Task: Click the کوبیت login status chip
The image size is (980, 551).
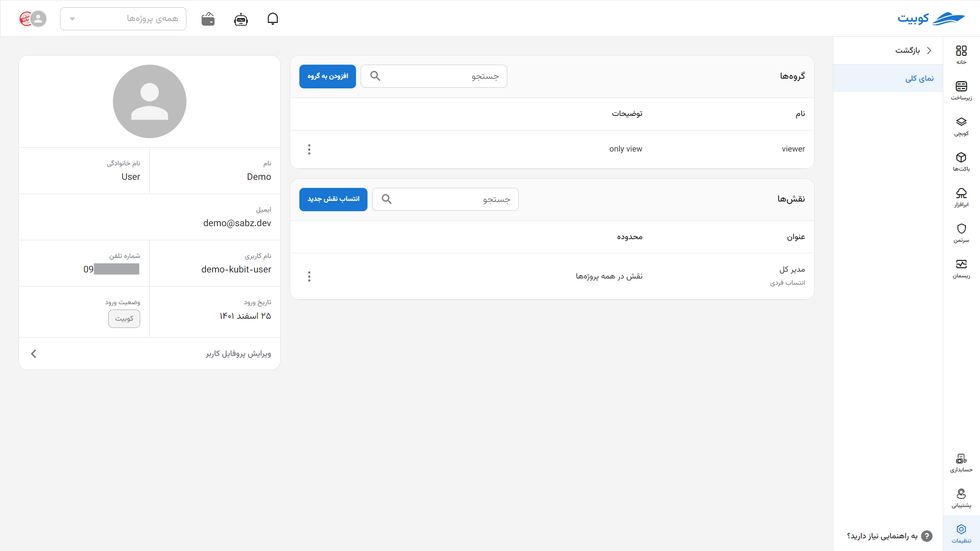Action: pyautogui.click(x=124, y=318)
